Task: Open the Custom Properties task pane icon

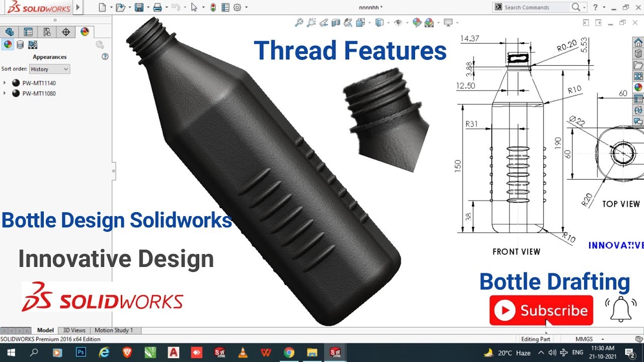Action: 638,99
